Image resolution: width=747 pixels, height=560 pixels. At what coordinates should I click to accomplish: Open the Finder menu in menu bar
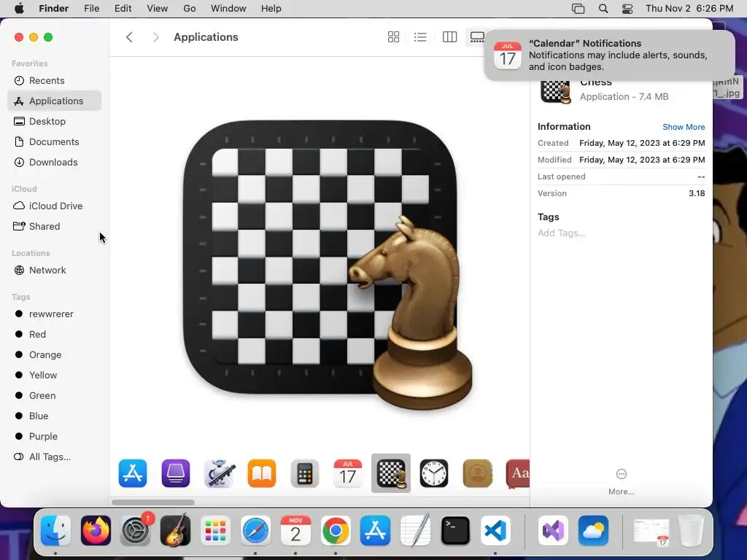click(53, 9)
